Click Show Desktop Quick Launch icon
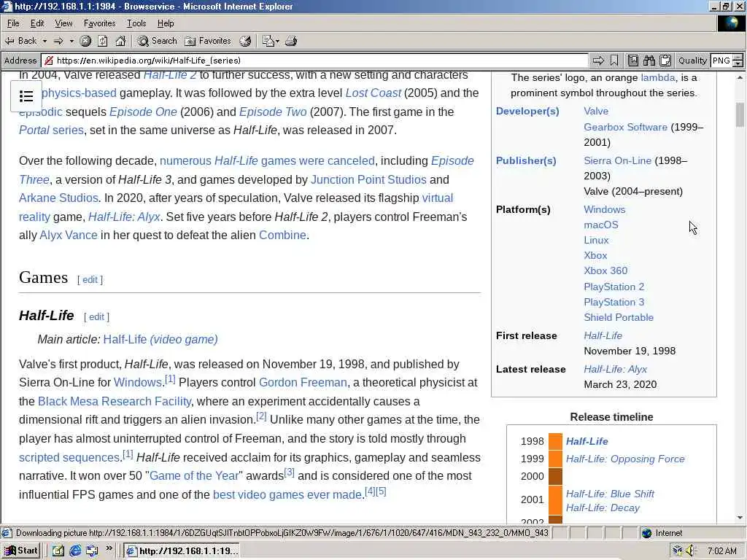The image size is (747, 560). (58, 551)
